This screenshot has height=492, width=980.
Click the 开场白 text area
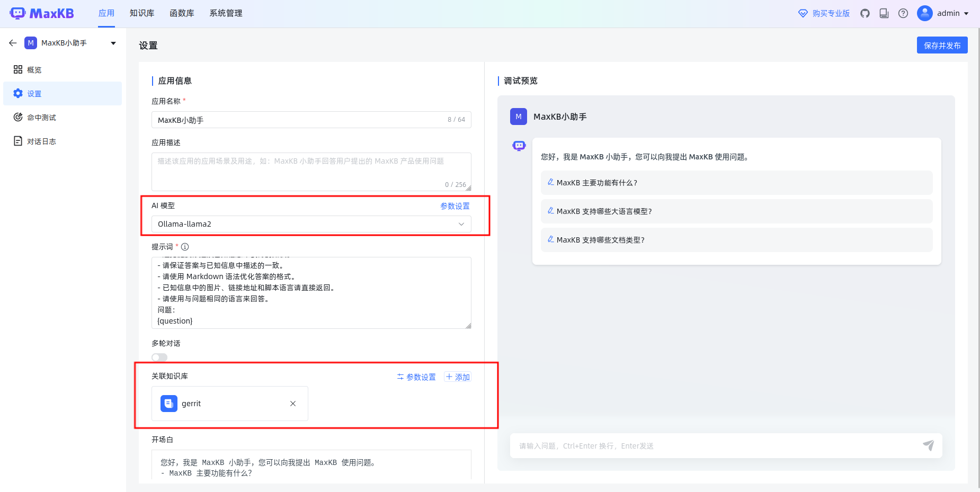tap(311, 465)
